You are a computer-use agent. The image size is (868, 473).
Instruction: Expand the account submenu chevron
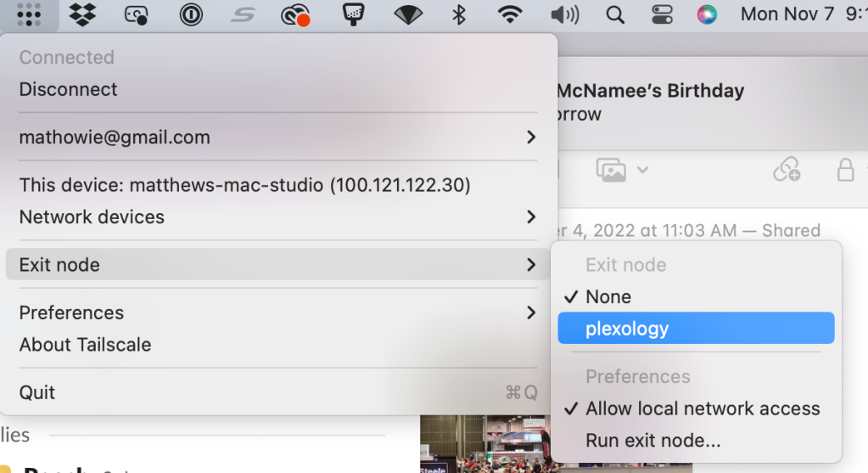click(531, 137)
